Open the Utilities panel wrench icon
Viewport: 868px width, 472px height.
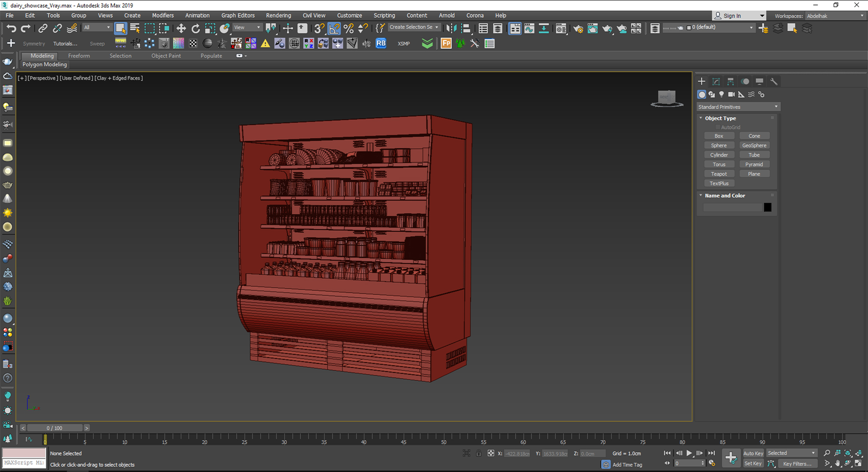click(773, 82)
